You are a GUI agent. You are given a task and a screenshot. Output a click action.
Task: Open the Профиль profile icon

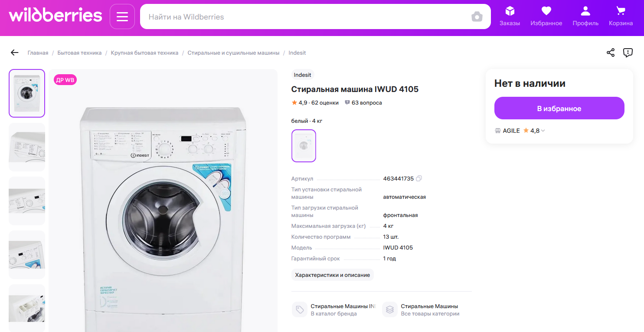[x=585, y=16]
